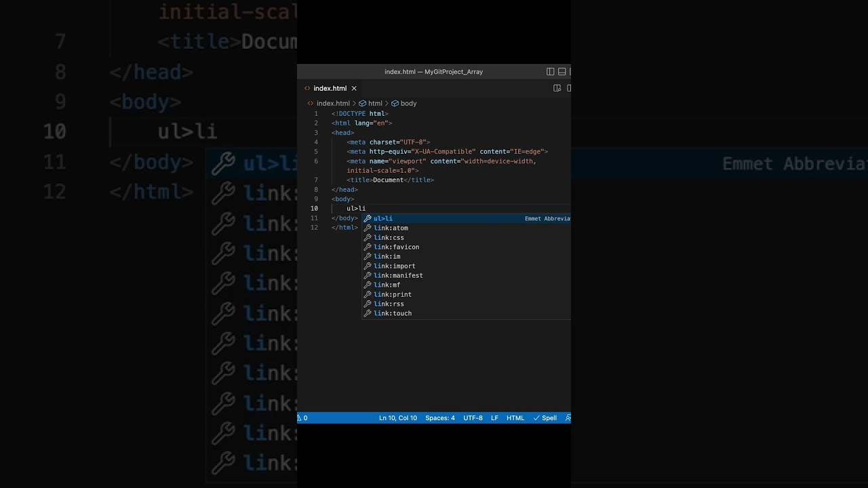Image resolution: width=868 pixels, height=488 pixels.
Task: Click line number 1 in gutter
Action: tap(316, 114)
